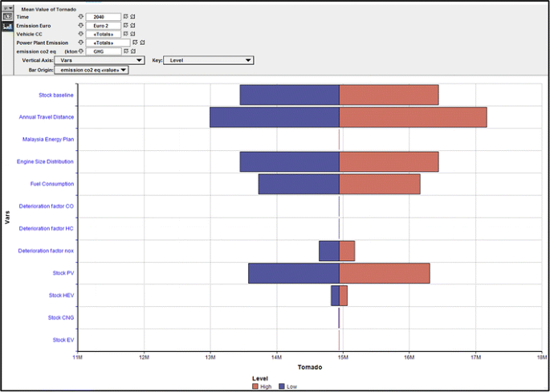Step Emission Euro to next value
The height and width of the screenshot is (392, 550).
coord(132,25)
